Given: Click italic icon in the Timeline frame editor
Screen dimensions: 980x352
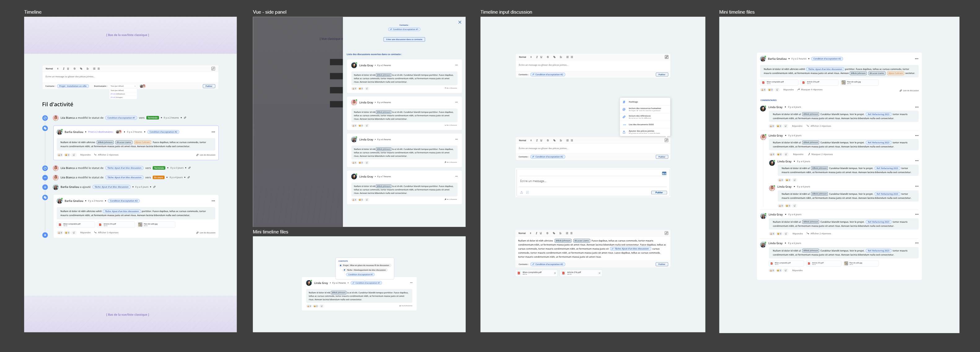Looking at the screenshot, I should pyautogui.click(x=64, y=69).
